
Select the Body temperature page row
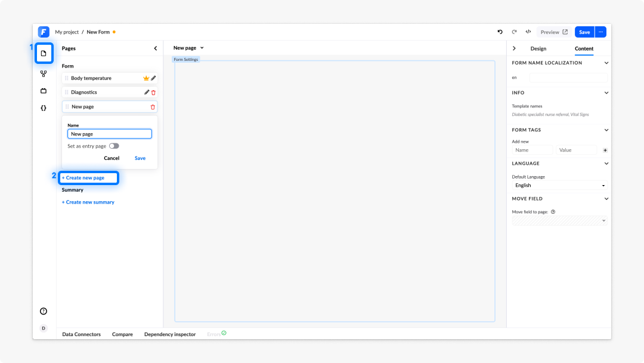point(110,78)
